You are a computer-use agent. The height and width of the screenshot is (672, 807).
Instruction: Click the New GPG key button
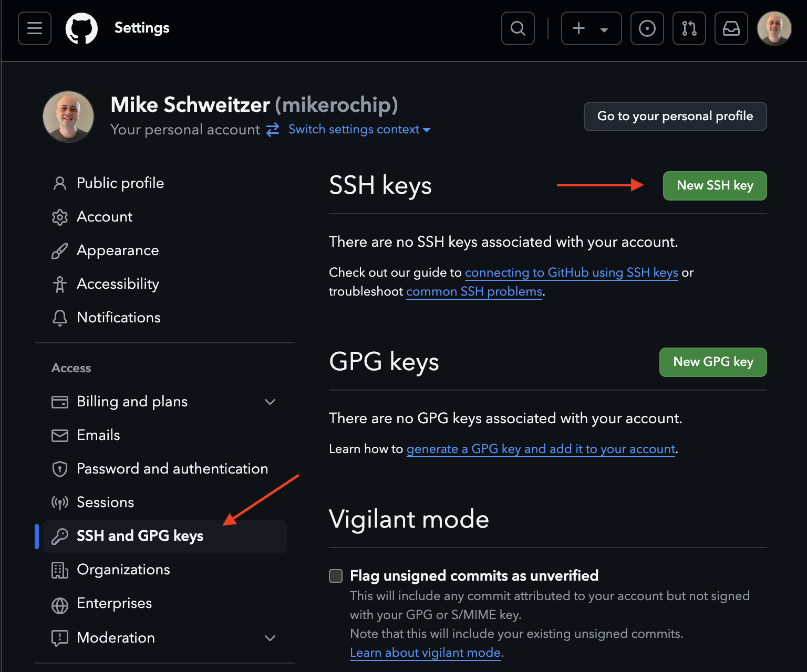(713, 362)
